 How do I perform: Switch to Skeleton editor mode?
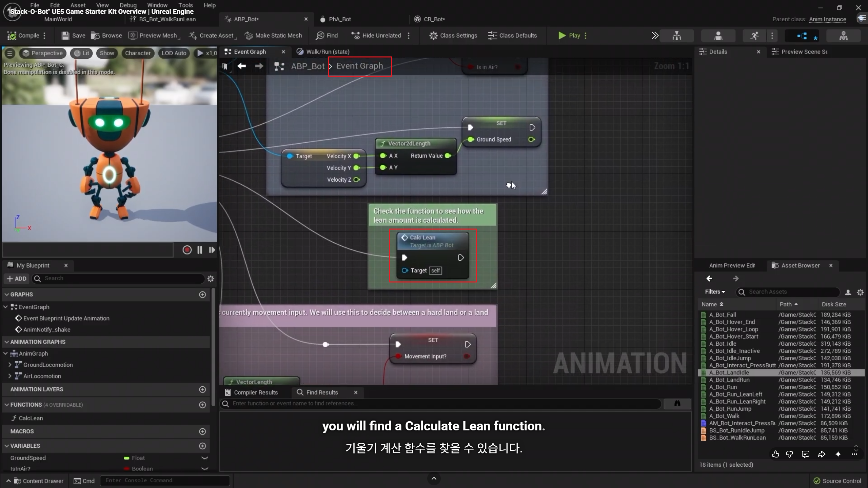(x=677, y=36)
